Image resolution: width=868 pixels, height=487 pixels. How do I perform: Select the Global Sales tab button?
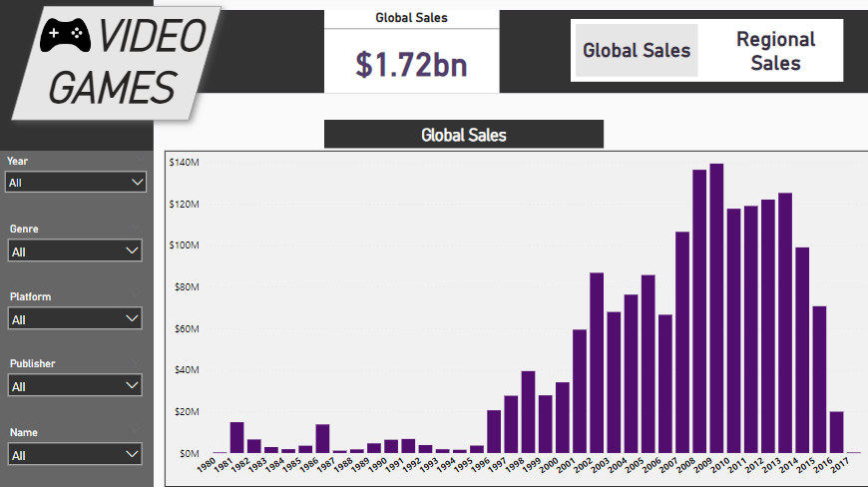(x=637, y=51)
